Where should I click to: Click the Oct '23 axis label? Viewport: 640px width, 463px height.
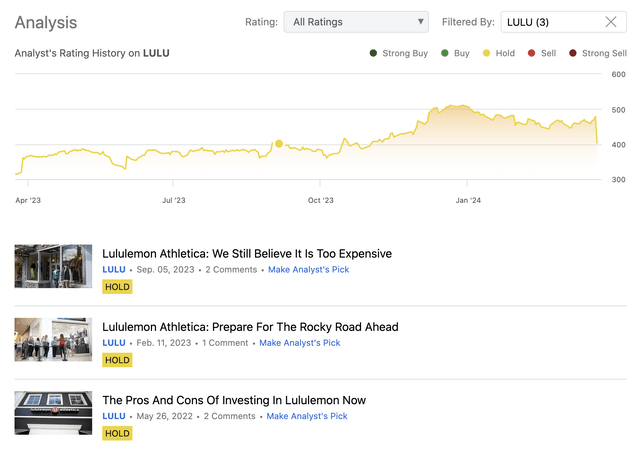(321, 200)
